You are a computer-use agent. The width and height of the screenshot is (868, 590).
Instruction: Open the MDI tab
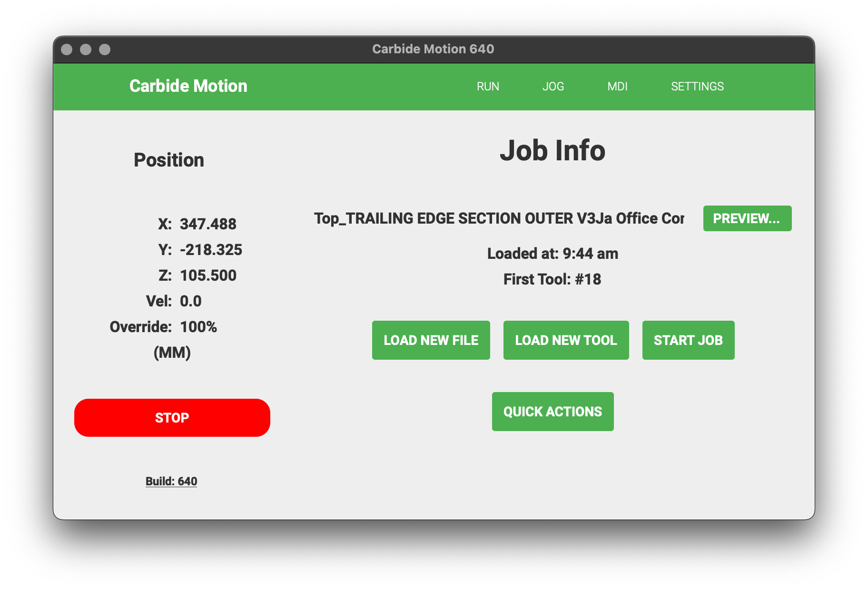617,86
